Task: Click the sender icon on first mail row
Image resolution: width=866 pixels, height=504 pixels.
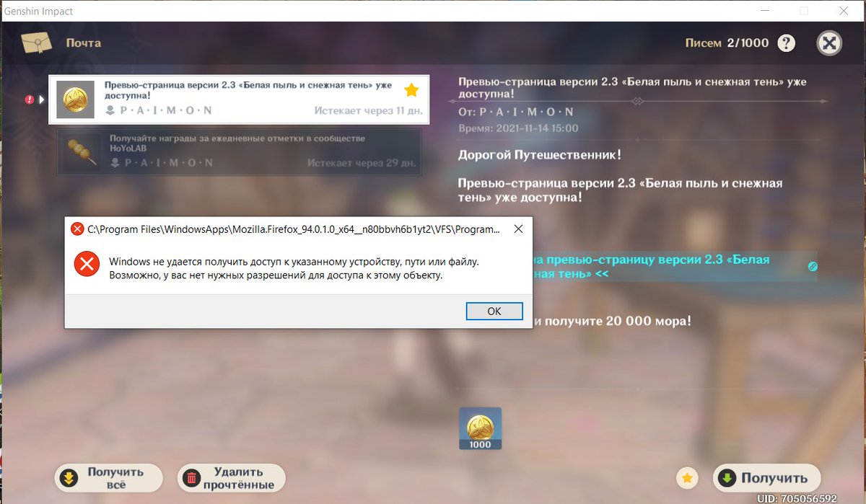Action: 110,111
